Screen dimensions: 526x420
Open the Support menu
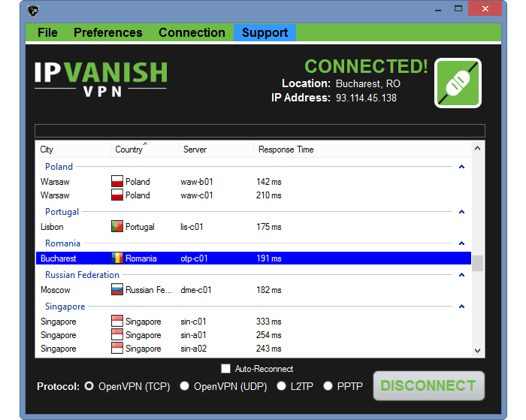[x=265, y=32]
